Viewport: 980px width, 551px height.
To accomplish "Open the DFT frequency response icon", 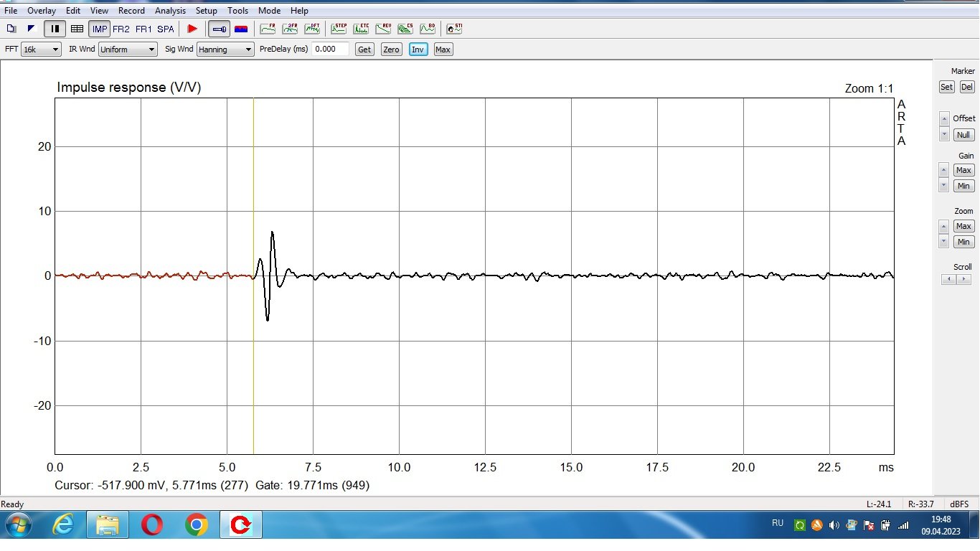I will click(x=312, y=29).
